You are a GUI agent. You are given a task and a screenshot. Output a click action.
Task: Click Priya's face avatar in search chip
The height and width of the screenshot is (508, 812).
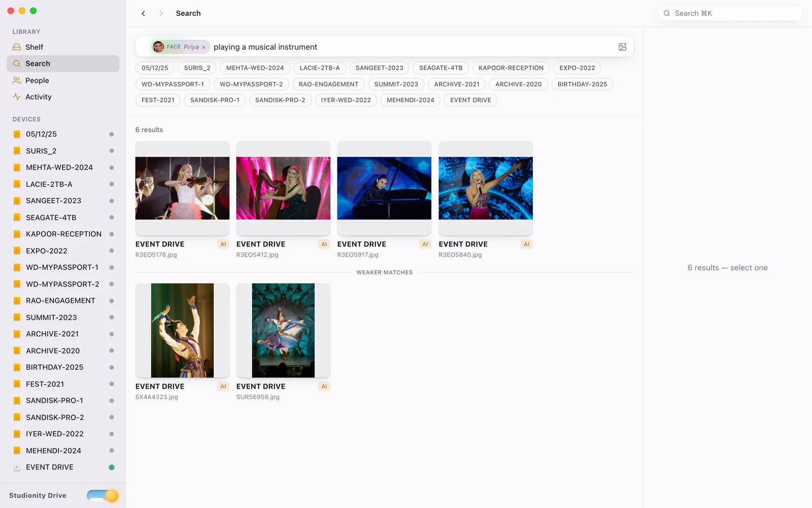[158, 47]
